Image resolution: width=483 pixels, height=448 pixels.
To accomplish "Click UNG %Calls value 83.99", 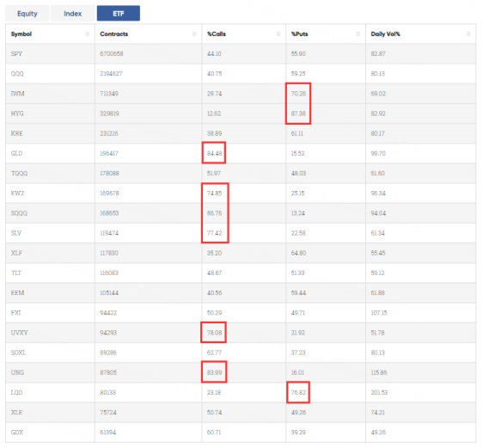I will tap(214, 373).
